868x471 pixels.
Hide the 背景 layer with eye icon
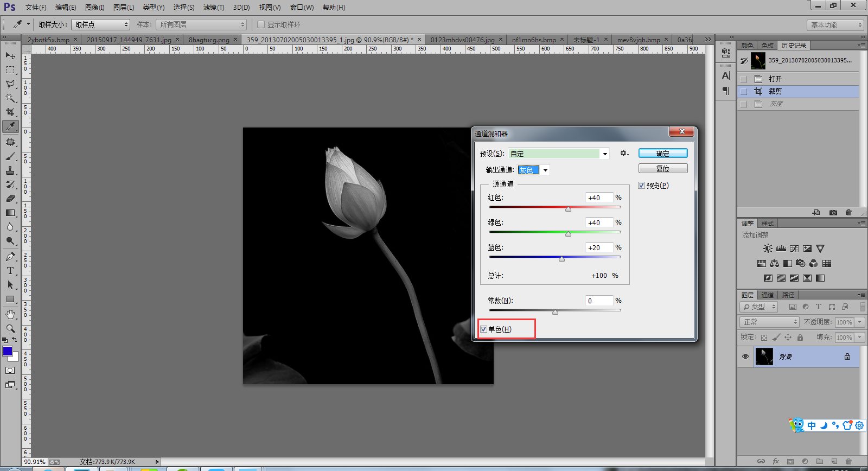point(745,357)
